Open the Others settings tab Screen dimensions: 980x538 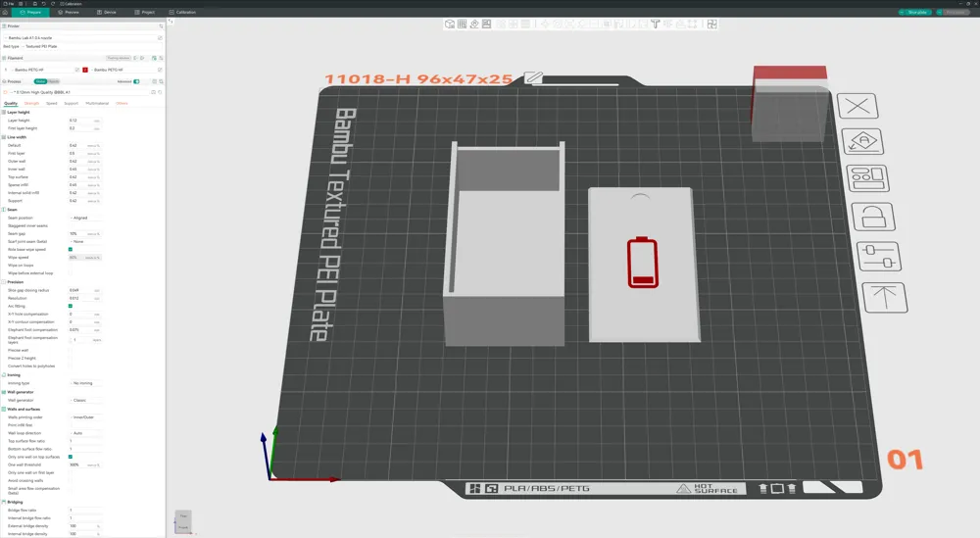122,103
